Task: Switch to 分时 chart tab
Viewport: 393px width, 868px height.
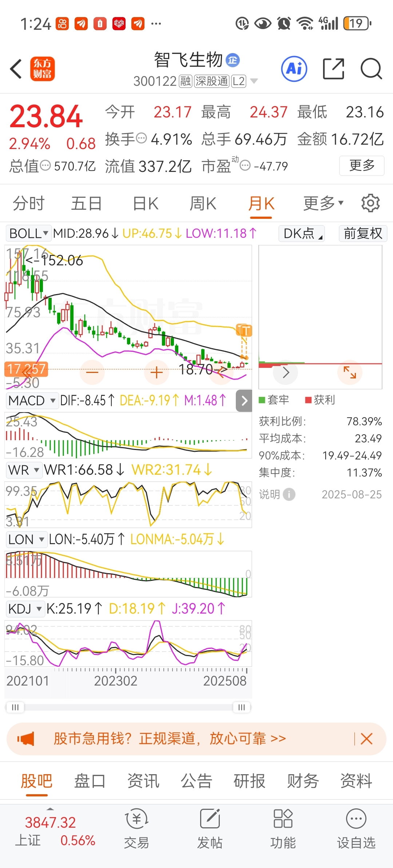Action: coord(29,203)
